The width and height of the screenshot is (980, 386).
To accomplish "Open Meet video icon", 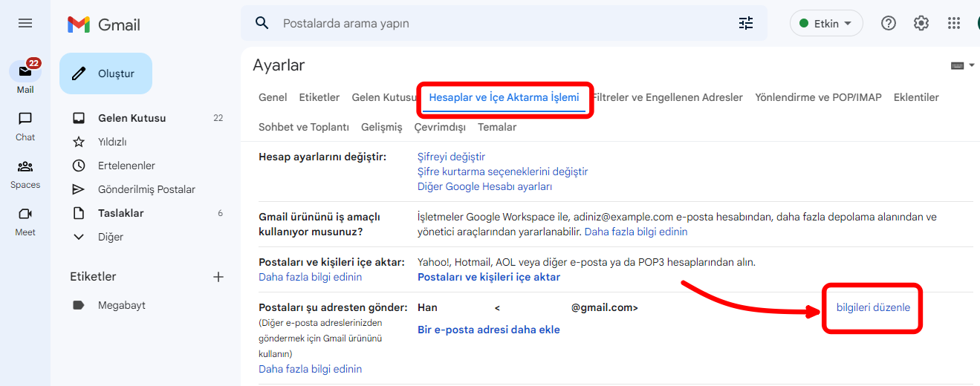I will tap(25, 214).
